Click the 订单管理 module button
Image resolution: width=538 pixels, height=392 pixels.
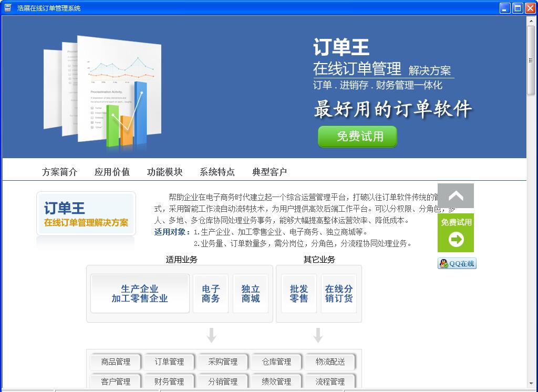pyautogui.click(x=169, y=362)
